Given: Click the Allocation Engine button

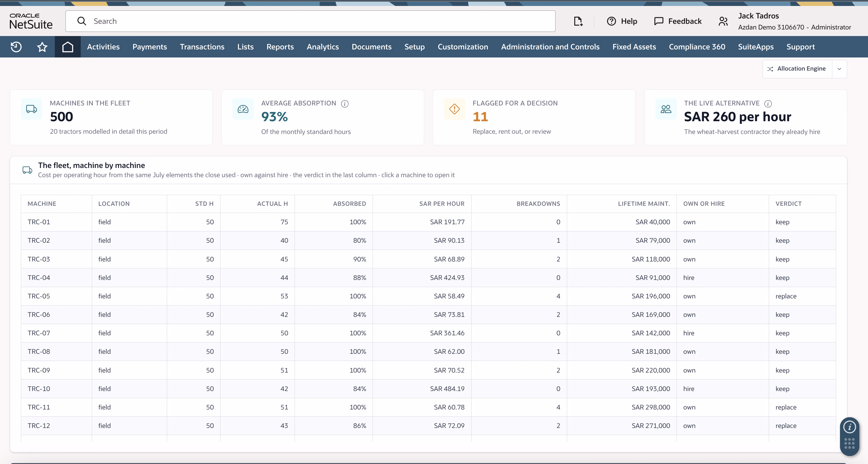Looking at the screenshot, I should [x=797, y=69].
